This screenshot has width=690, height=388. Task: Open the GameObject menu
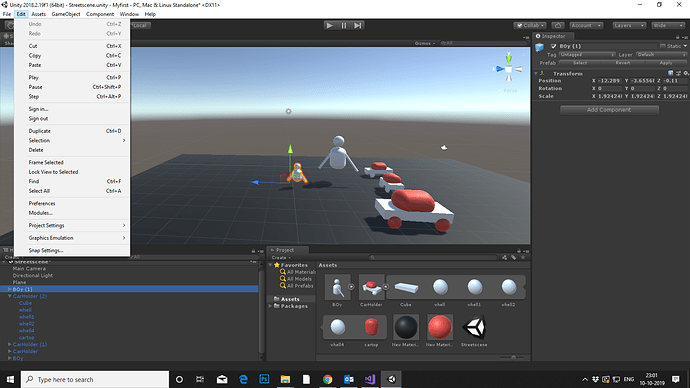pos(66,14)
